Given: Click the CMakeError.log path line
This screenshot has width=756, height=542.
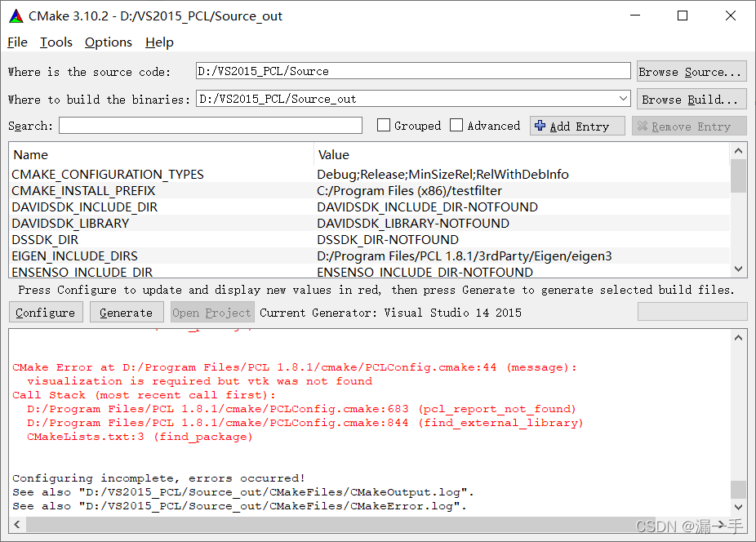Looking at the screenshot, I should (x=240, y=506).
